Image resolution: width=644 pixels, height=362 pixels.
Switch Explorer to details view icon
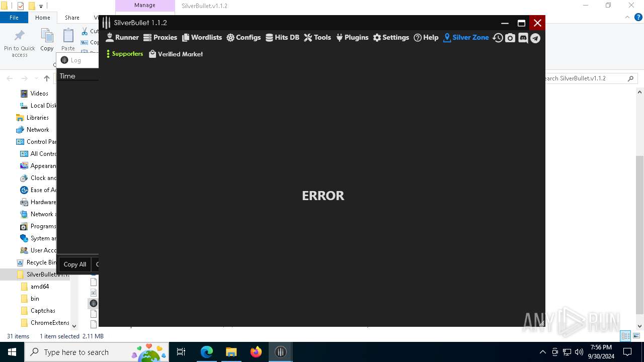(626, 336)
